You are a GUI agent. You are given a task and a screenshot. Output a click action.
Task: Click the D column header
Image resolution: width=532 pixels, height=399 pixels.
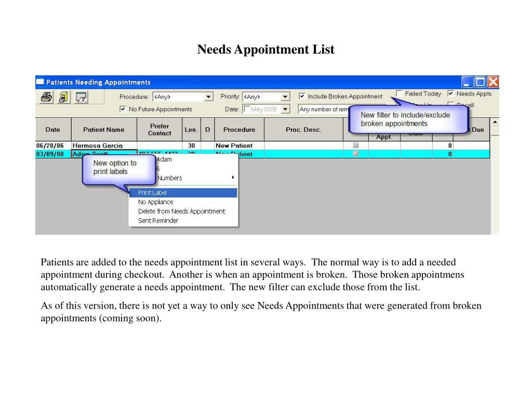click(208, 129)
